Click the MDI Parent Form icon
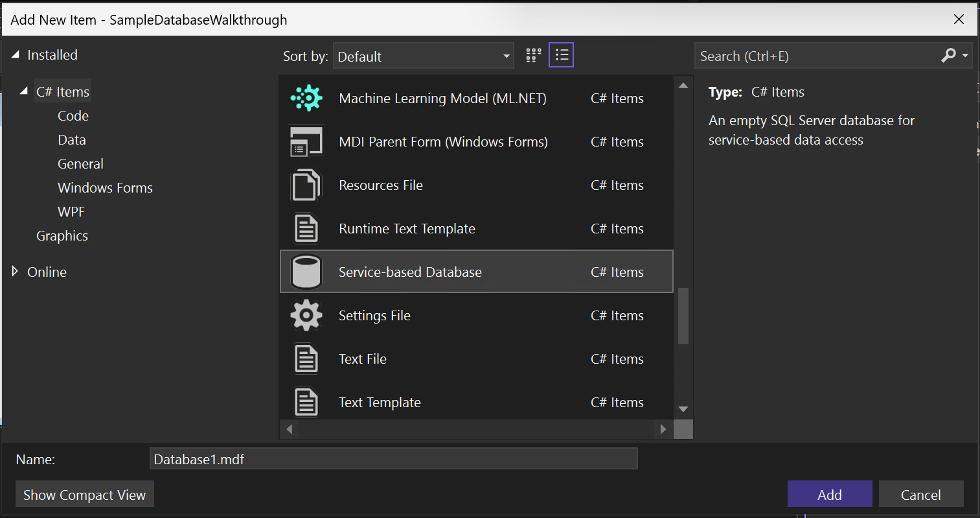Viewport: 980px width, 518px height. click(306, 142)
